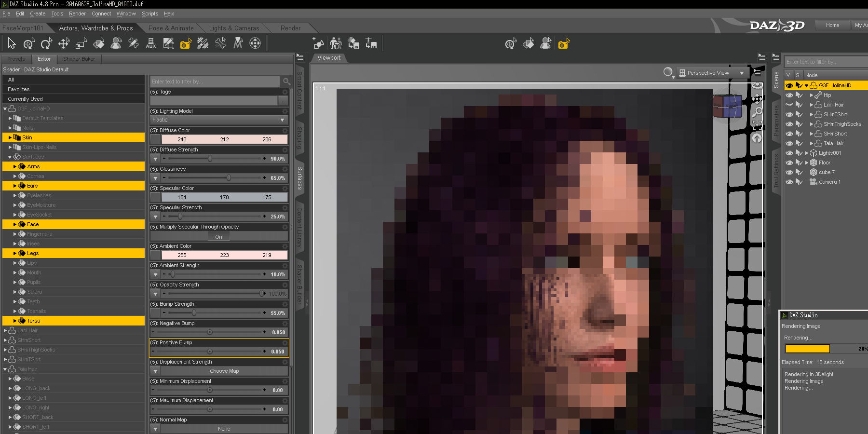This screenshot has height=434, width=868.
Task: Switch to the Lights & Cameras tab
Action: (234, 28)
